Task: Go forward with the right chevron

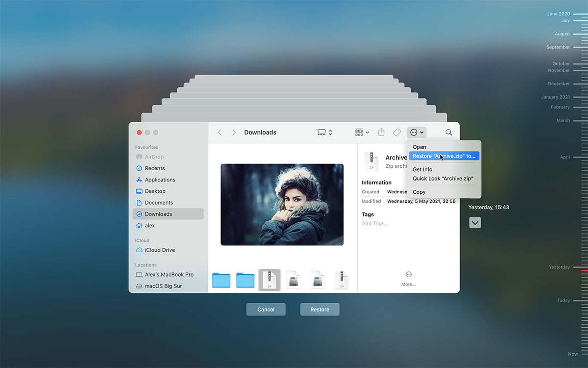Action: (x=234, y=132)
